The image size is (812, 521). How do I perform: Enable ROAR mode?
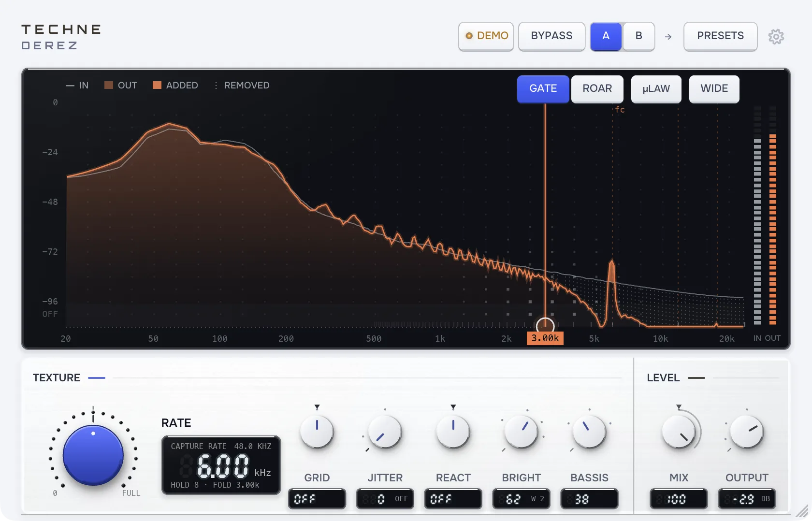597,88
